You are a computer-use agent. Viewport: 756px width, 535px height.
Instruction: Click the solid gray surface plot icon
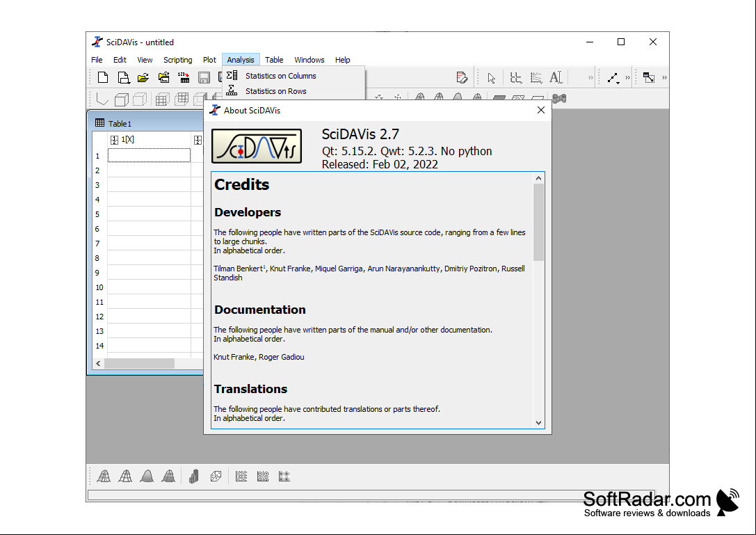point(147,477)
